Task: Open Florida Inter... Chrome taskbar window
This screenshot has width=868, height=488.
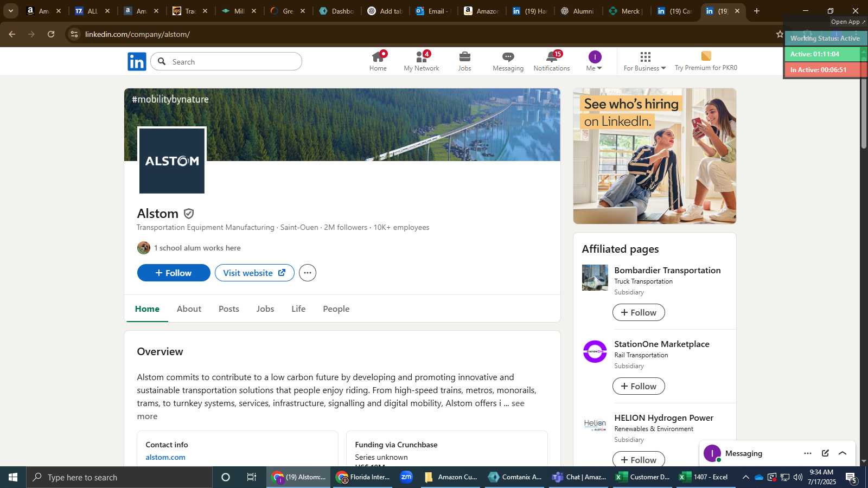Action: click(x=363, y=477)
